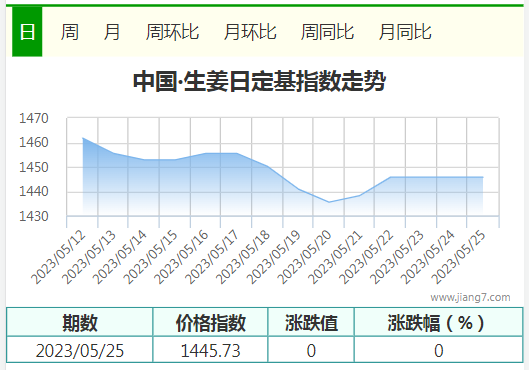Open the 月环比 tab
Screen dimensions: 529x370
250,32
